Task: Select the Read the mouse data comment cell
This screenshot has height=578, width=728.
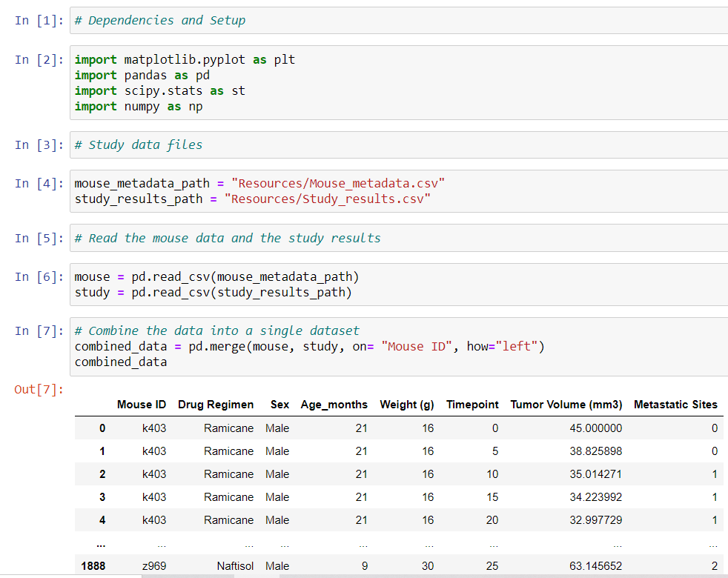Action: pyautogui.click(x=399, y=238)
